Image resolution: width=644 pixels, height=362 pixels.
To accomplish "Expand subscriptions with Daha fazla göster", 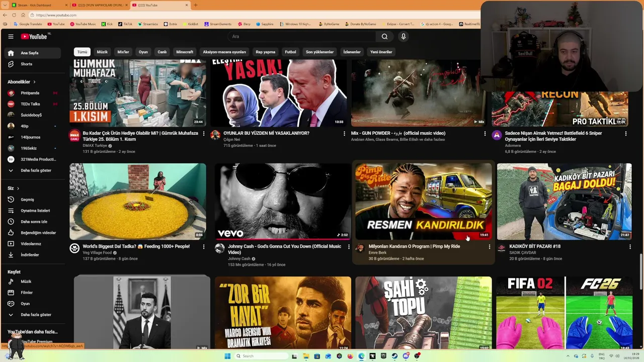I will pyautogui.click(x=32, y=170).
